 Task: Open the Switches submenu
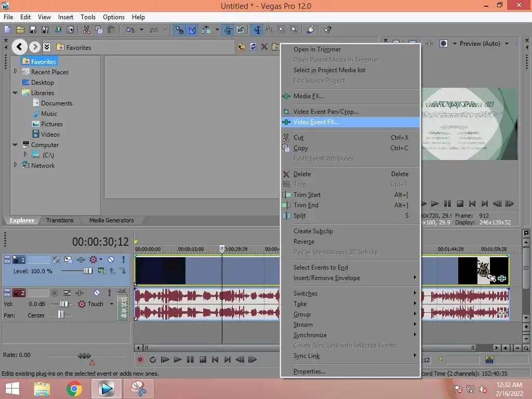350,294
